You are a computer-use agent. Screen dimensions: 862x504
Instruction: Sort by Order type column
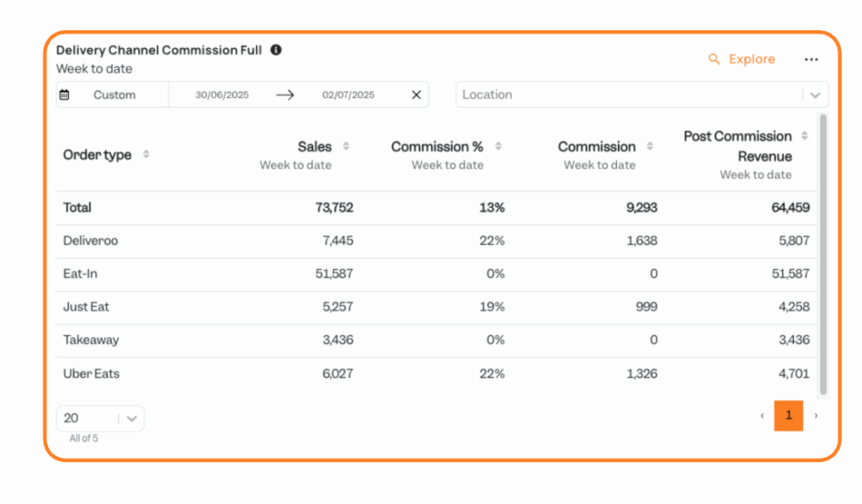point(146,155)
